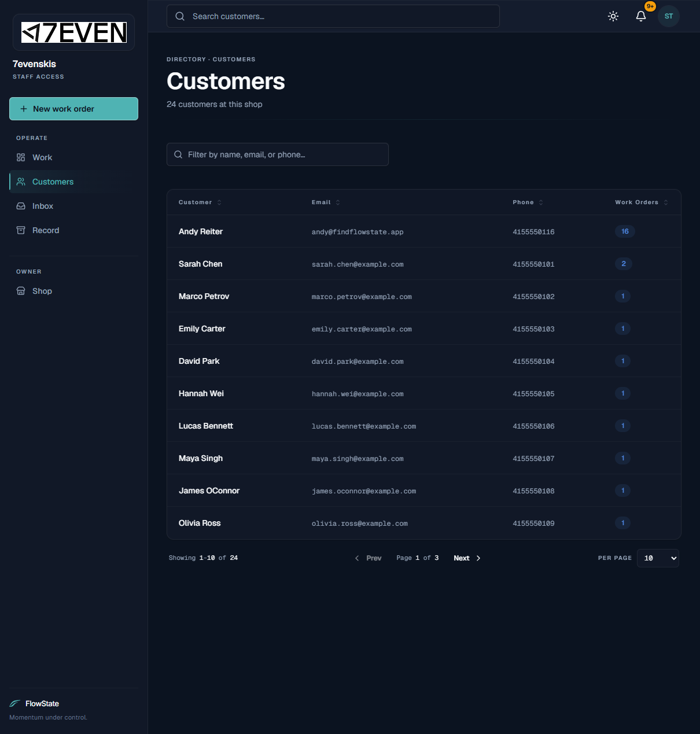Click the Customers people icon in sidebar

click(x=21, y=182)
